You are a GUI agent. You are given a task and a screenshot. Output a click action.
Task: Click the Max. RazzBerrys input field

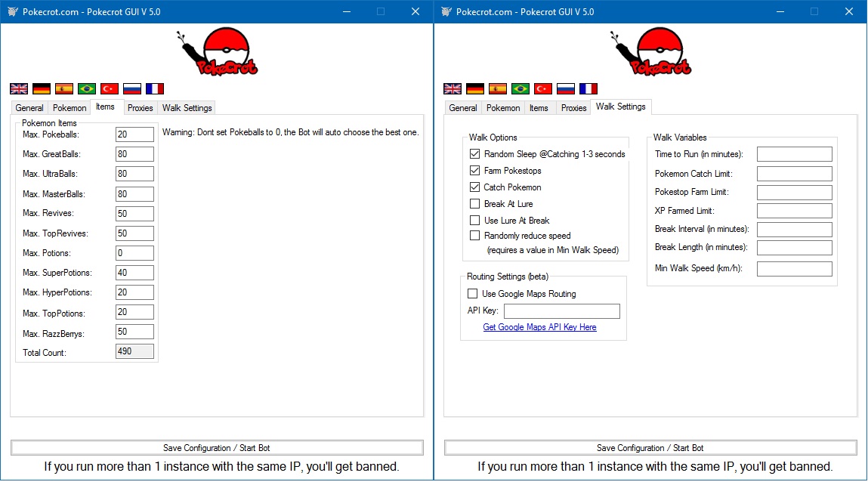coord(134,332)
